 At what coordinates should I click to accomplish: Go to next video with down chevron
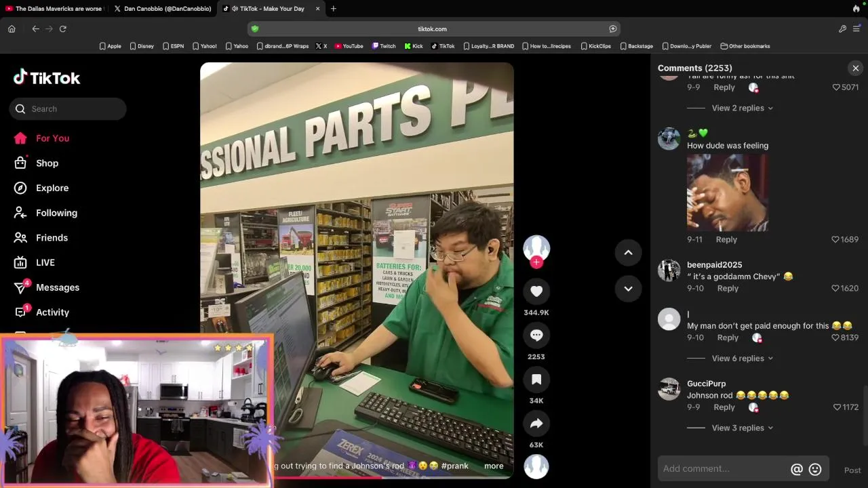coord(628,289)
